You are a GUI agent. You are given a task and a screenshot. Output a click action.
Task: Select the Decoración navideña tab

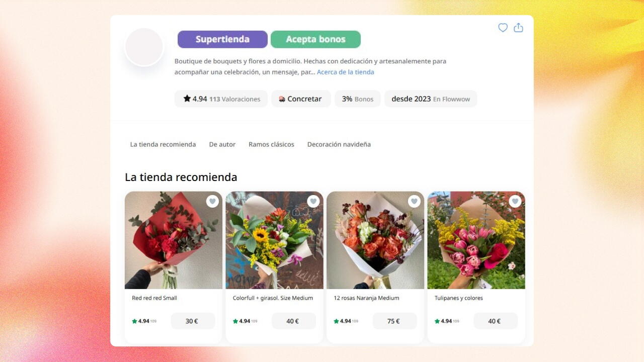339,144
